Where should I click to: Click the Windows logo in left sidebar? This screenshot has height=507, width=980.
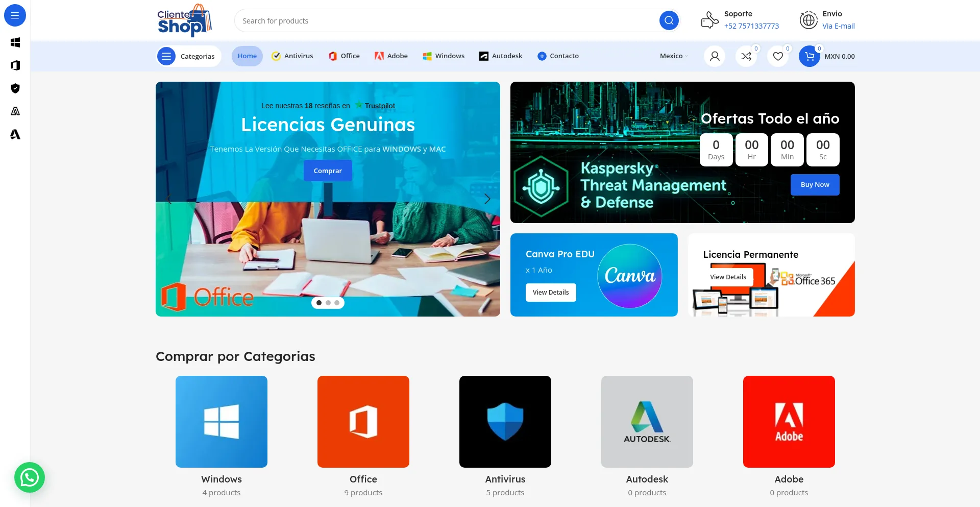[15, 42]
